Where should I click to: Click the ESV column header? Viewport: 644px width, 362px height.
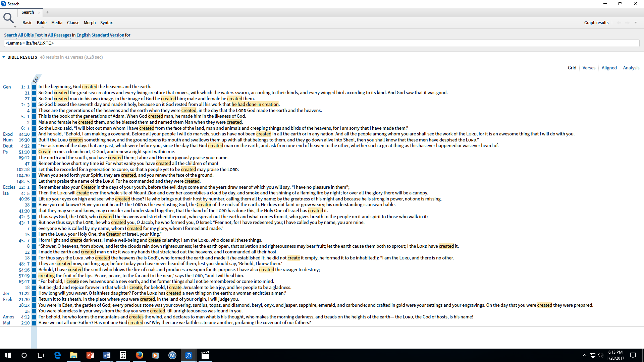(x=36, y=79)
